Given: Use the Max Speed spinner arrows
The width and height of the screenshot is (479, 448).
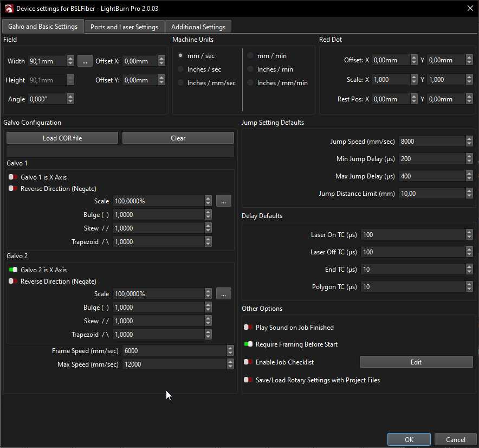Looking at the screenshot, I should [x=230, y=364].
